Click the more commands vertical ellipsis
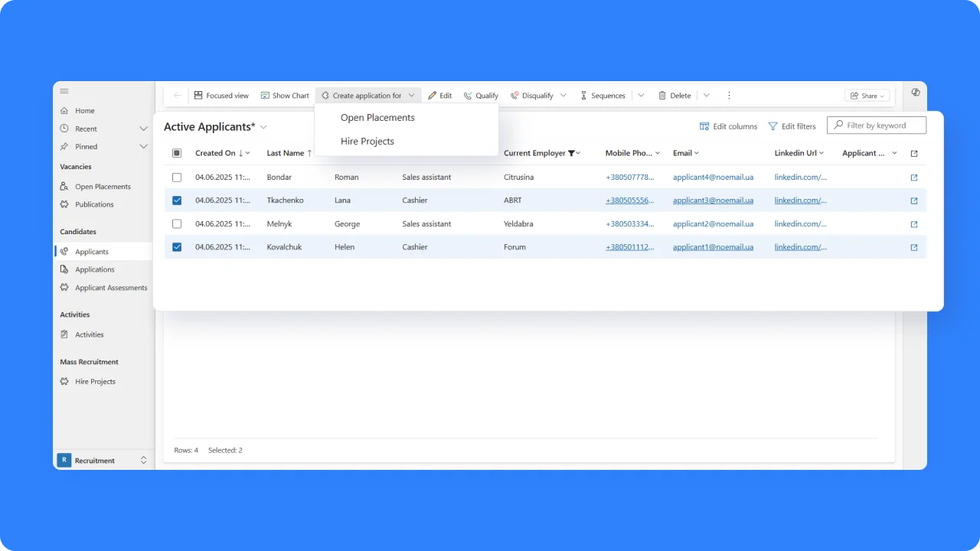Image resolution: width=980 pixels, height=551 pixels. pyautogui.click(x=729, y=96)
